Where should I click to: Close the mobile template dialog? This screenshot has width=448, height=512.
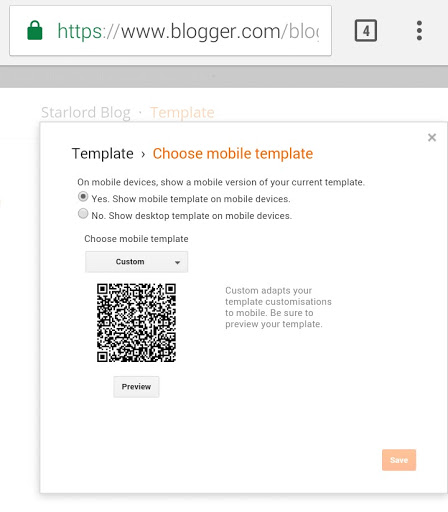(432, 137)
